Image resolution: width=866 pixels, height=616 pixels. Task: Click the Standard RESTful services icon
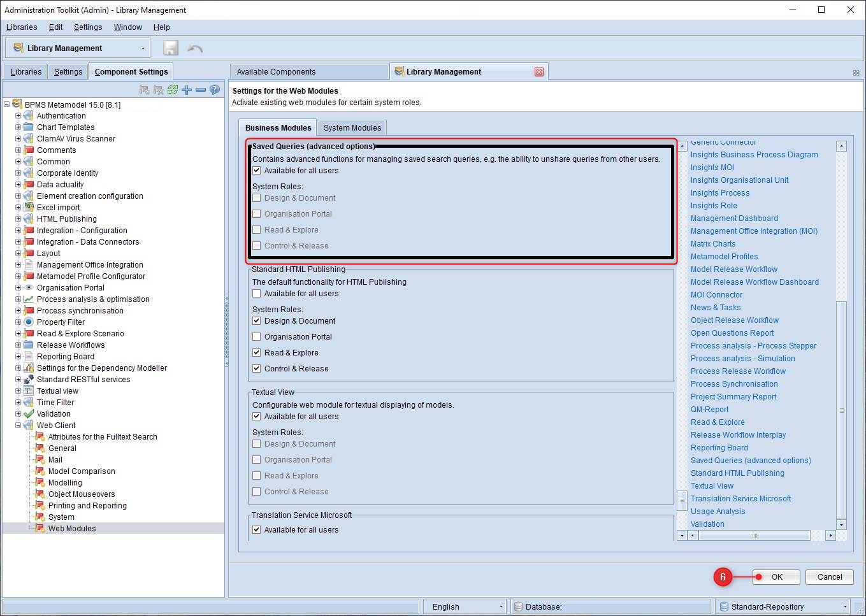click(29, 380)
